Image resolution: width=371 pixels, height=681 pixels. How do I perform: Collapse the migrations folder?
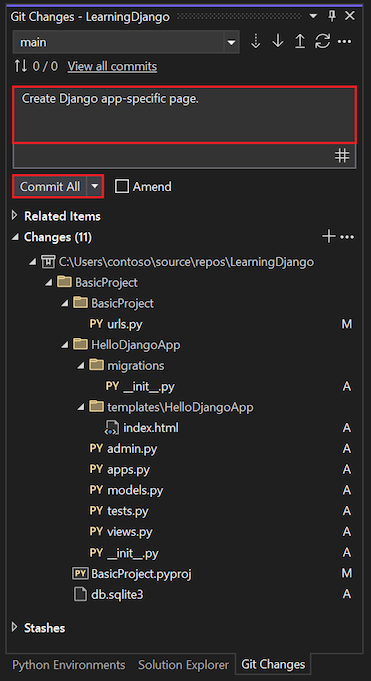coord(80,365)
